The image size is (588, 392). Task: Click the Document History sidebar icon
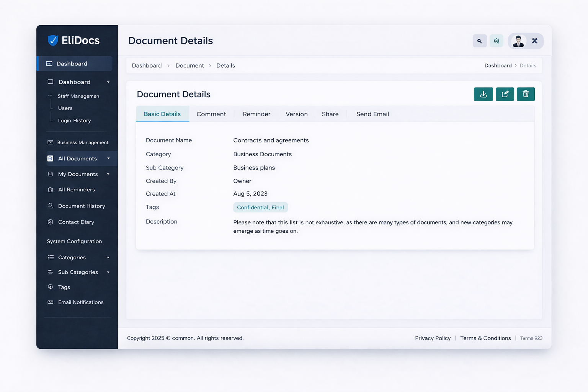[x=51, y=206]
